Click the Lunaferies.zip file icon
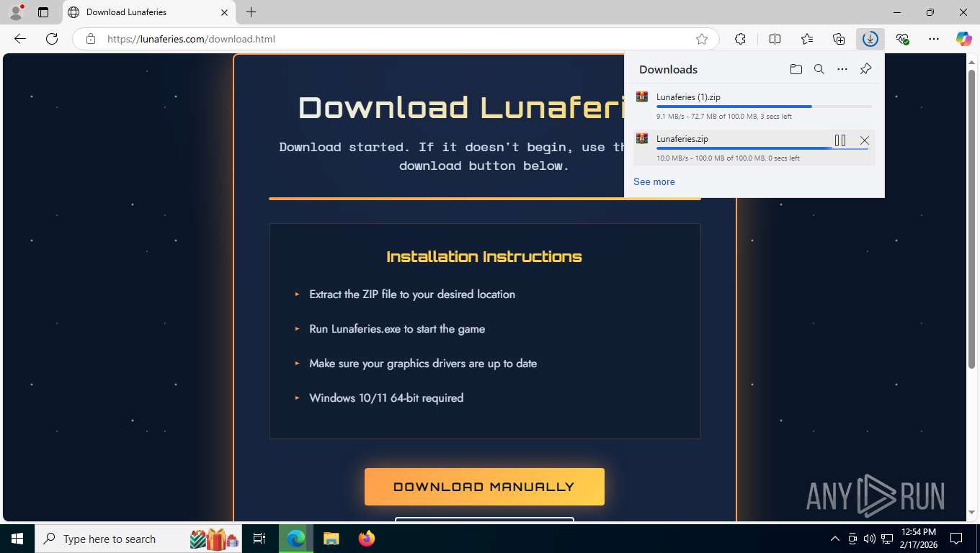This screenshot has height=553, width=980. (641, 138)
